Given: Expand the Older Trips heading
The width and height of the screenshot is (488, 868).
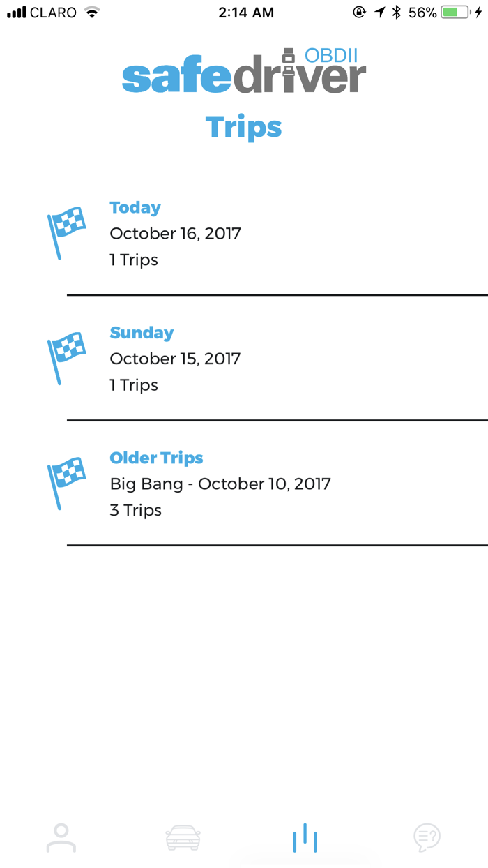Looking at the screenshot, I should tap(156, 458).
